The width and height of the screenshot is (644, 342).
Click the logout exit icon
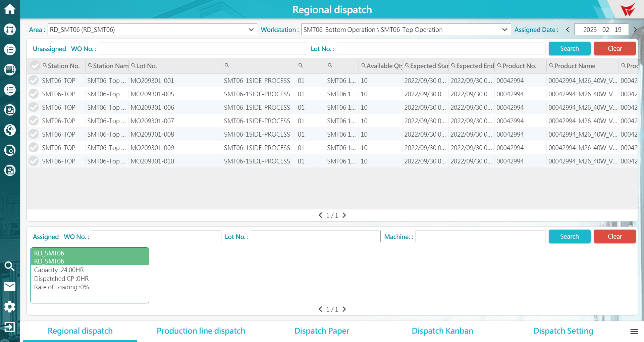pos(10,327)
